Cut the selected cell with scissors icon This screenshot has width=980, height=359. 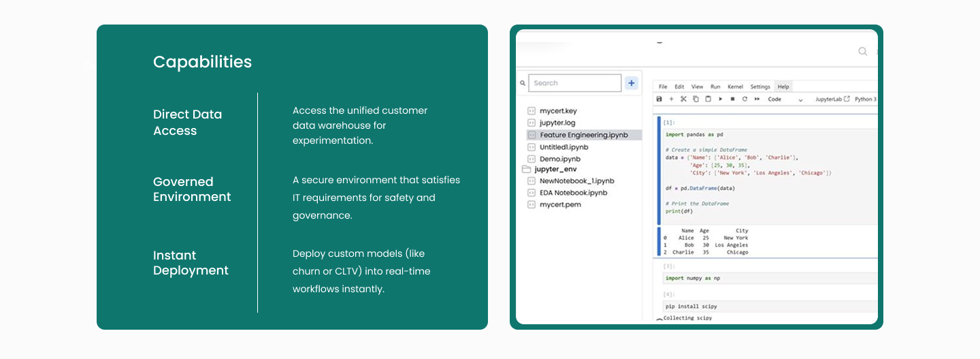click(x=683, y=99)
